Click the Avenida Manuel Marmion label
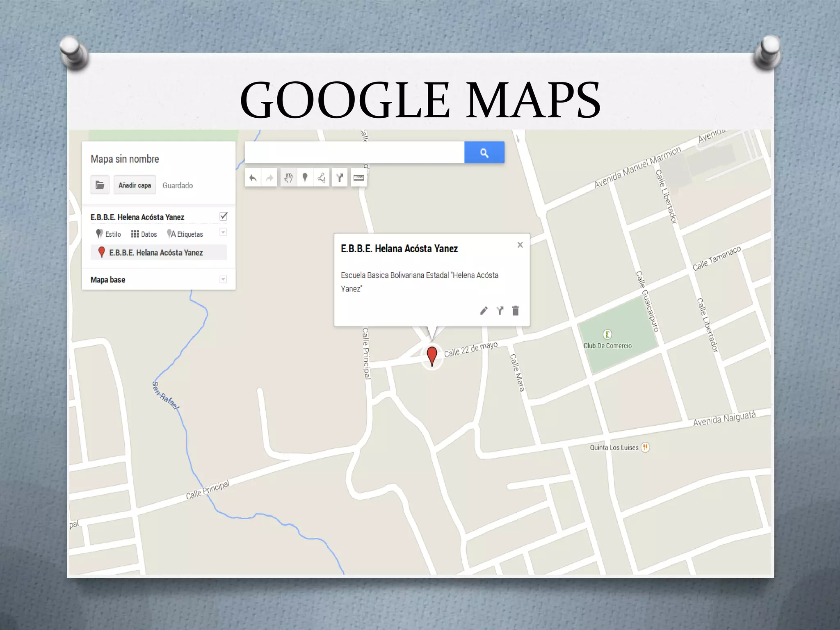The height and width of the screenshot is (630, 840). click(637, 167)
